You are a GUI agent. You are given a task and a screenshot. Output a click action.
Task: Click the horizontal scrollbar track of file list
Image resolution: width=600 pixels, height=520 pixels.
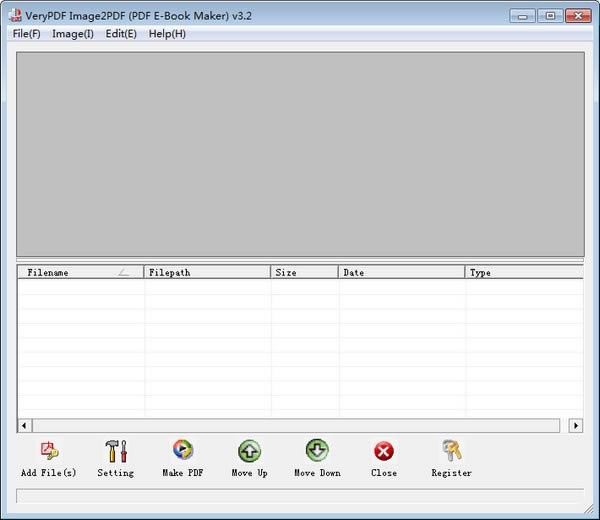click(x=296, y=425)
